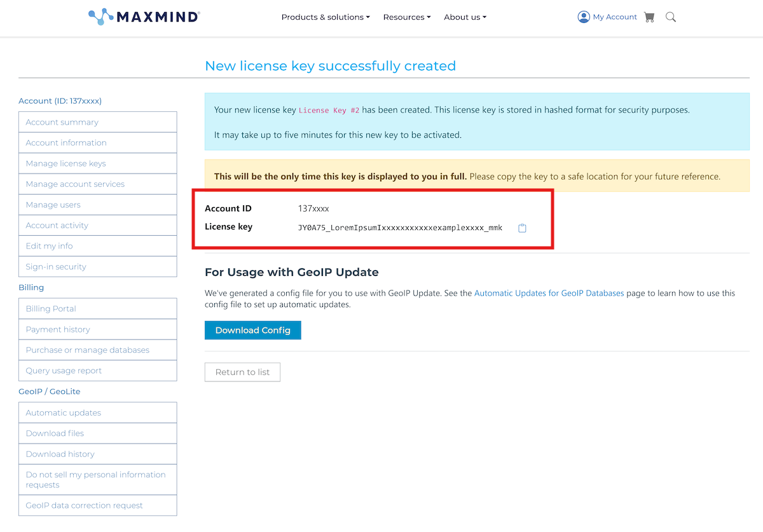Open the My Account link
763x532 pixels.
607,17
